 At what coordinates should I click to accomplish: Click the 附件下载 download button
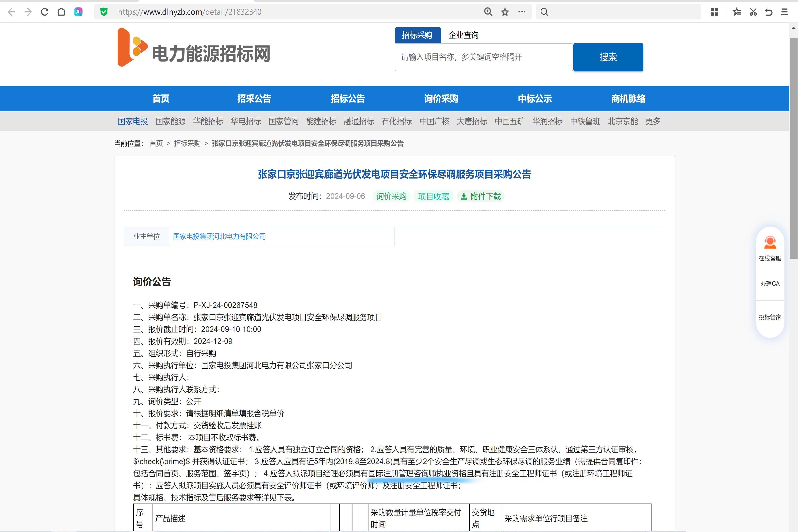point(481,196)
